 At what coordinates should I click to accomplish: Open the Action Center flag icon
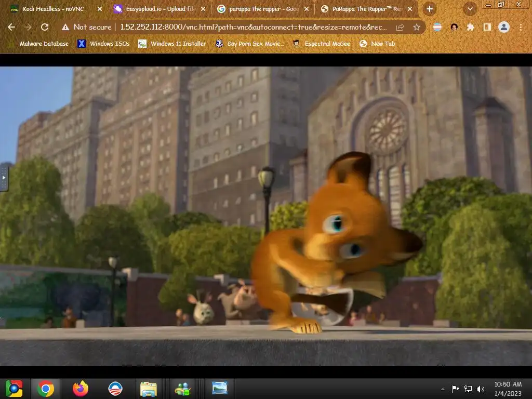[x=455, y=389]
